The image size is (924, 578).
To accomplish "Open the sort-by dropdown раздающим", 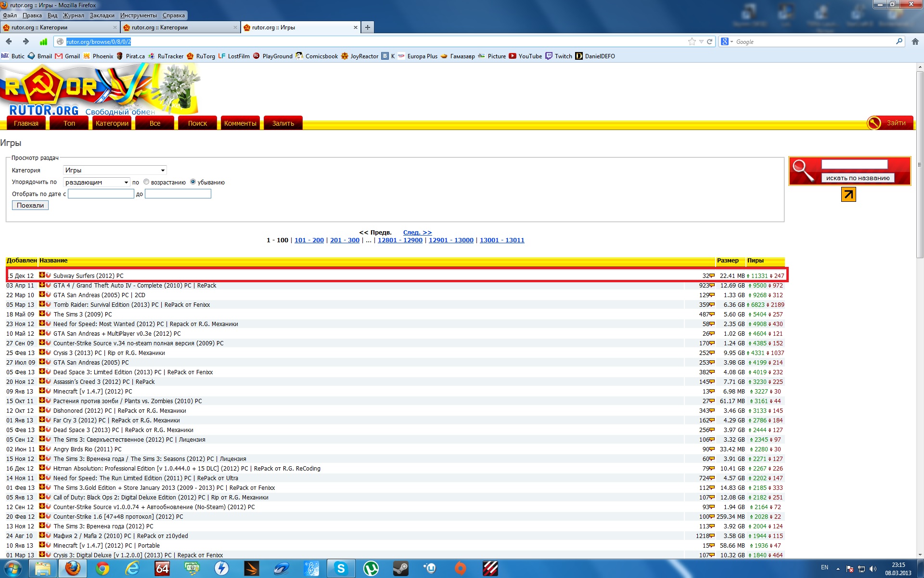I will (x=97, y=182).
